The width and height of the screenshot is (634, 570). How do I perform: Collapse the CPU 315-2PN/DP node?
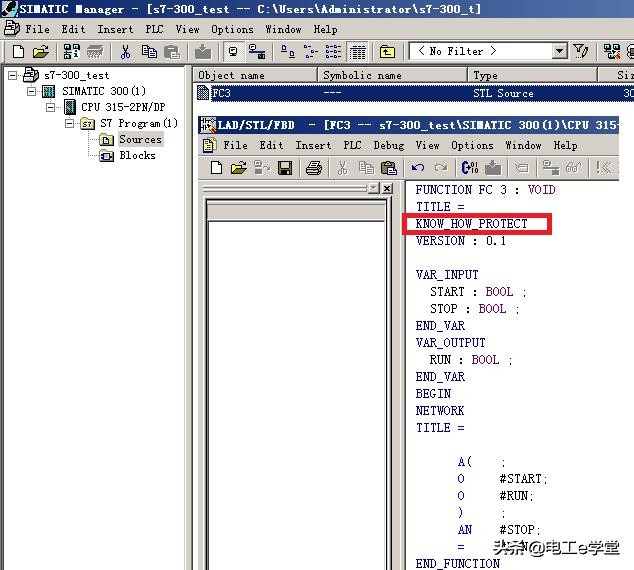(x=50, y=107)
